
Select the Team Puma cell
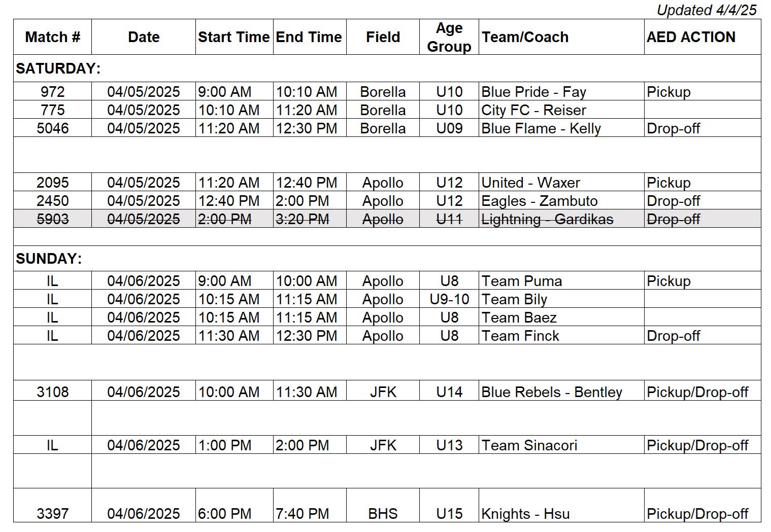click(x=561, y=280)
